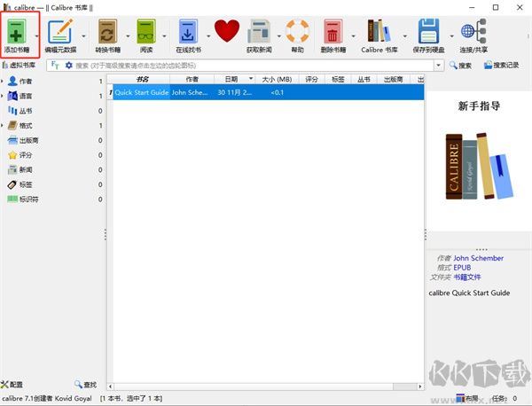Click the advanced search gear icon
The image size is (532, 406).
pos(69,65)
